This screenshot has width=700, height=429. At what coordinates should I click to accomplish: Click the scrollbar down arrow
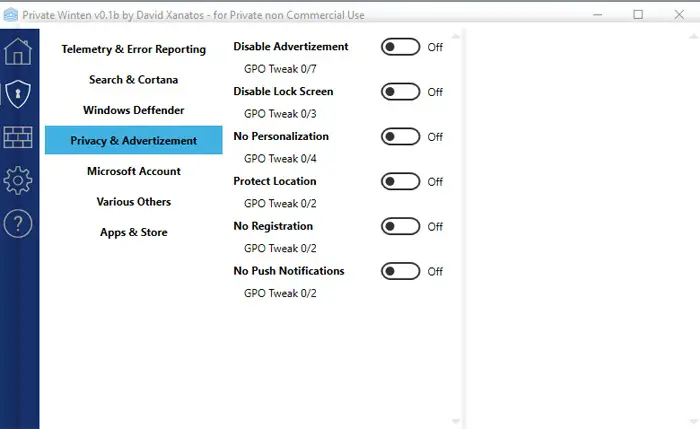pos(456,421)
